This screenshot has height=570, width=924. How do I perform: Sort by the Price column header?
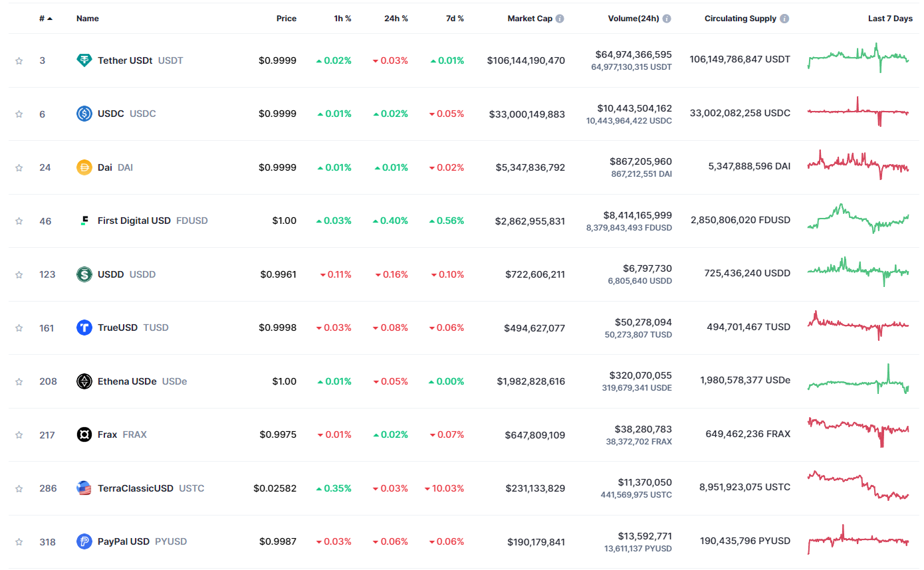click(287, 19)
